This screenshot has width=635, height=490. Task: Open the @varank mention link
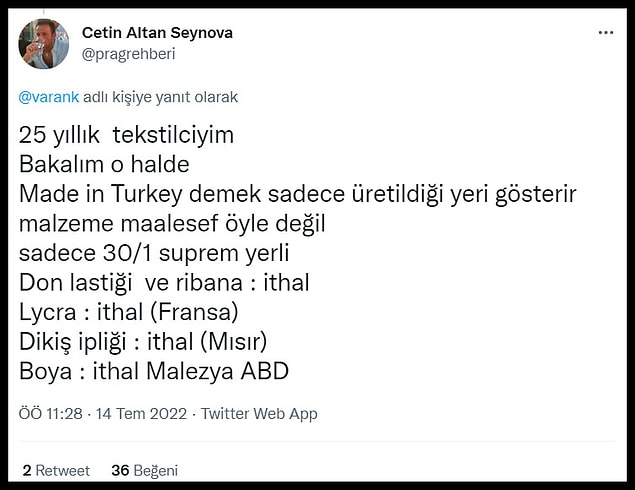(49, 97)
